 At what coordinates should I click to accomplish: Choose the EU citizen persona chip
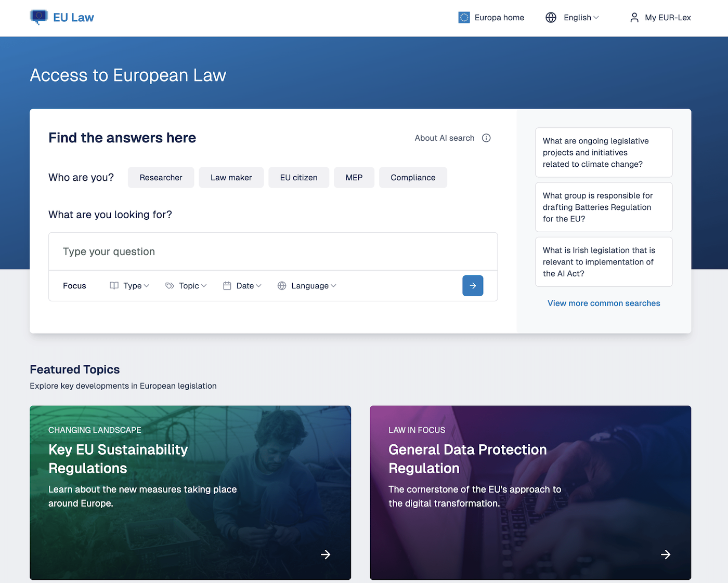[x=298, y=178]
